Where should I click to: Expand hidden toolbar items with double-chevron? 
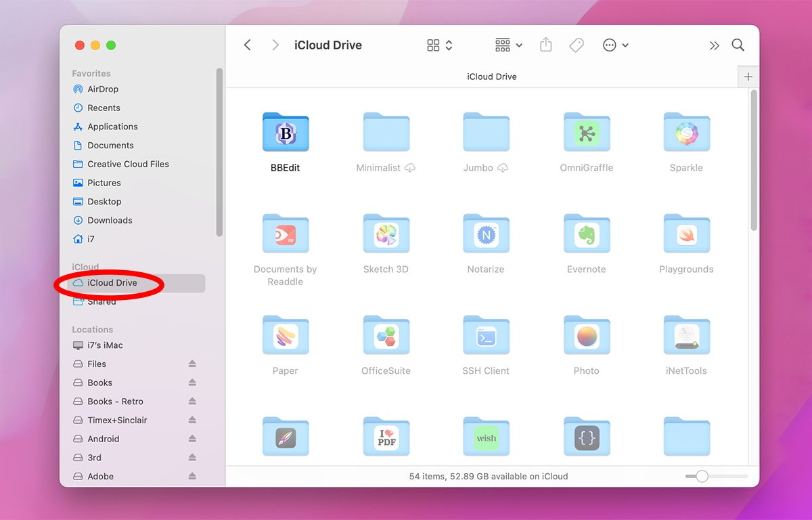click(715, 45)
